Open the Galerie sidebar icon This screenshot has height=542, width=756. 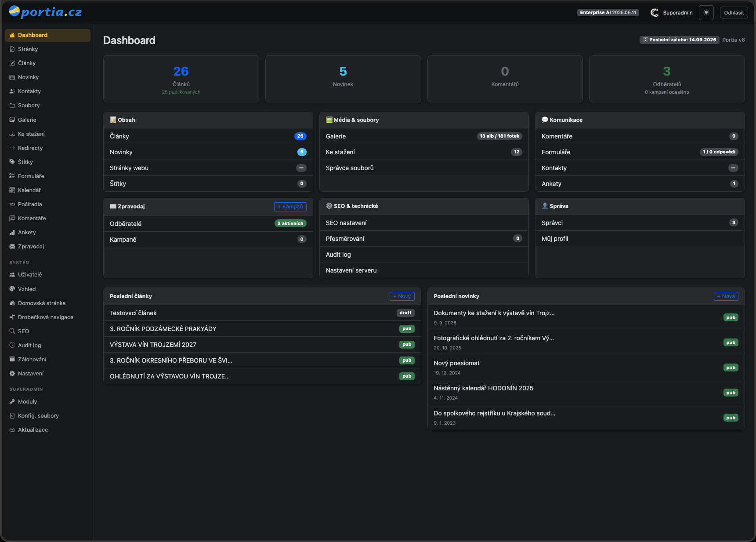[x=12, y=120]
